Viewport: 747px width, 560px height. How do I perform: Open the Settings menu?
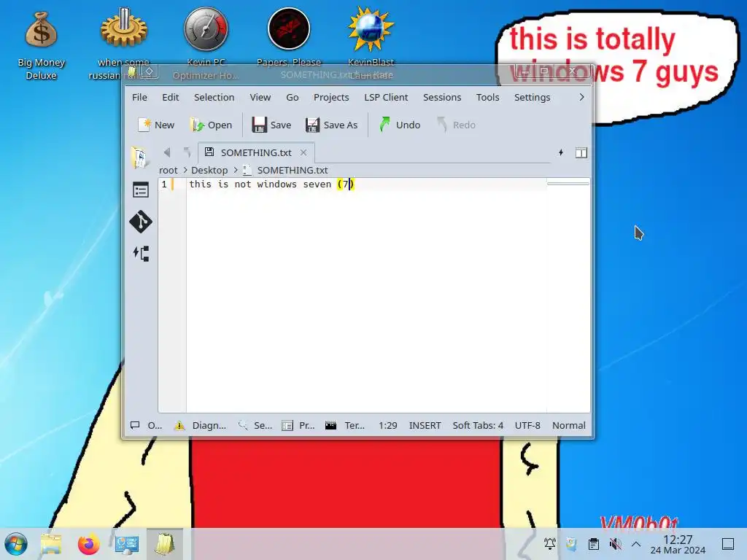pyautogui.click(x=532, y=97)
